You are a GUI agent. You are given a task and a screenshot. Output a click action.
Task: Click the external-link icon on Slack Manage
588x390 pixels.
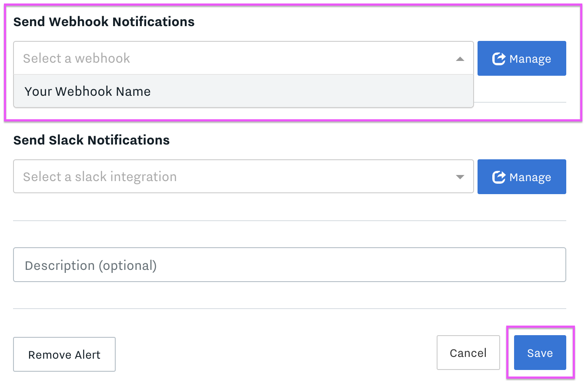498,177
